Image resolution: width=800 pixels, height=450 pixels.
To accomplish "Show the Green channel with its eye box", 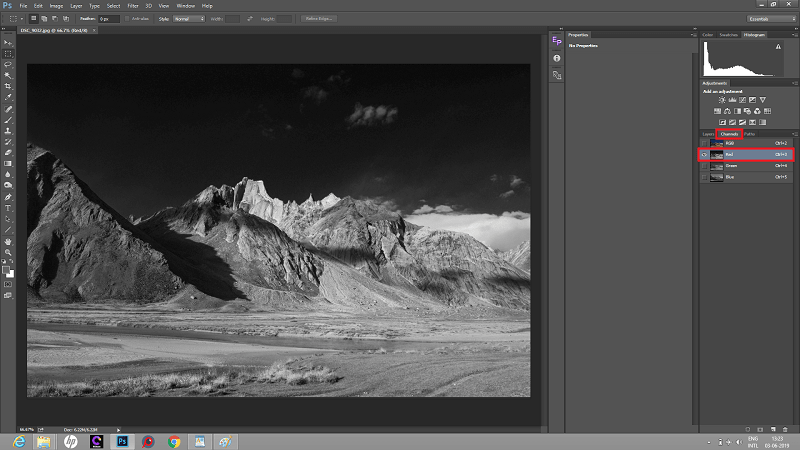I will [705, 166].
